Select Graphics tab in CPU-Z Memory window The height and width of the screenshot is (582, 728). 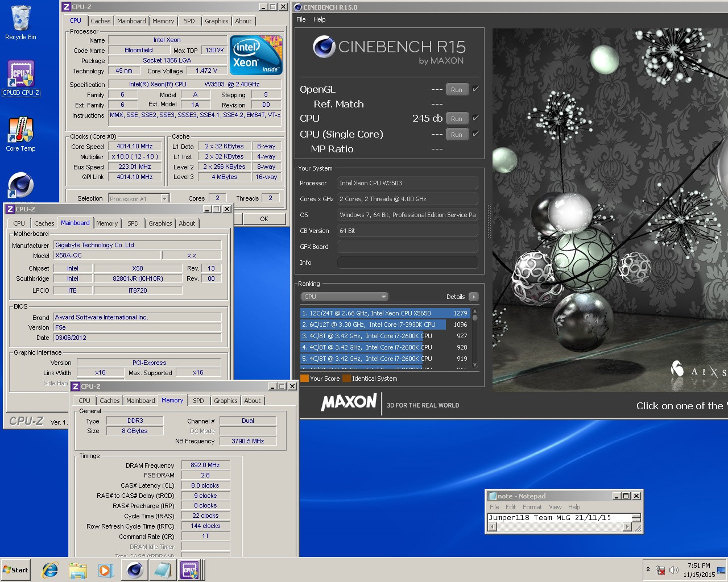(x=226, y=401)
